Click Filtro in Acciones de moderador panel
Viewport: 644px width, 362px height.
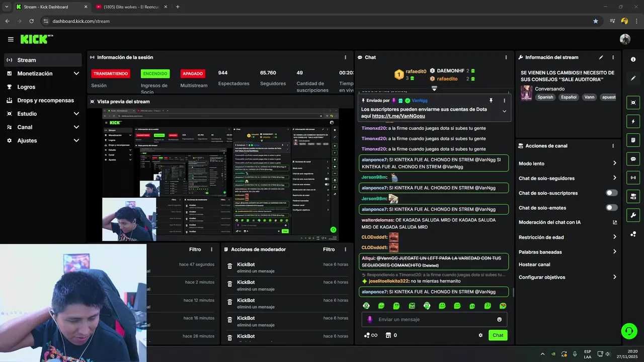click(329, 249)
